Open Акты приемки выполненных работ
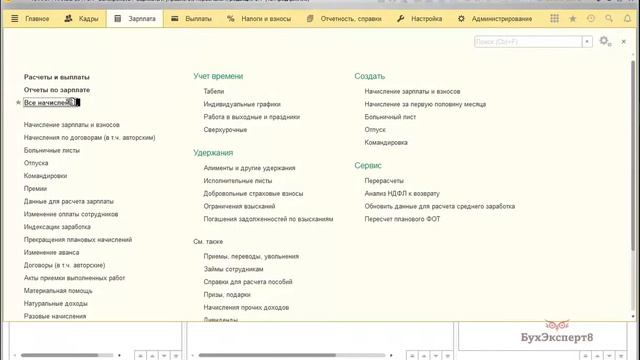 (74, 278)
